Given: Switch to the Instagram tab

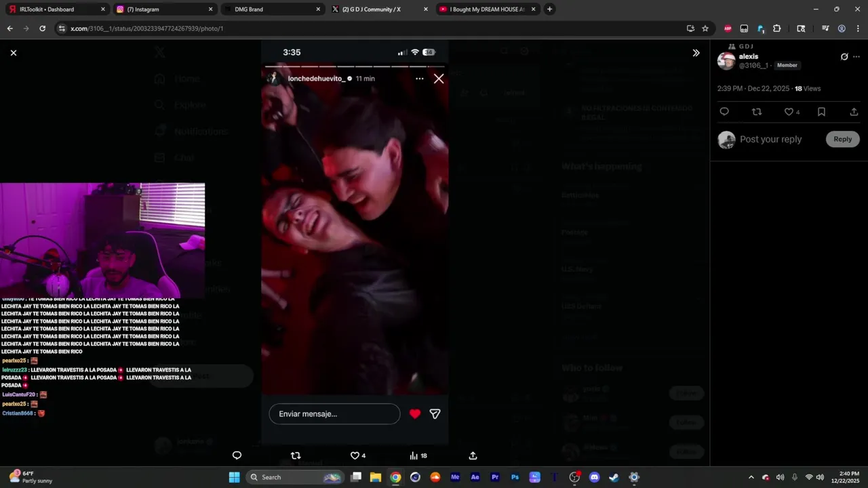Looking at the screenshot, I should pos(163,9).
